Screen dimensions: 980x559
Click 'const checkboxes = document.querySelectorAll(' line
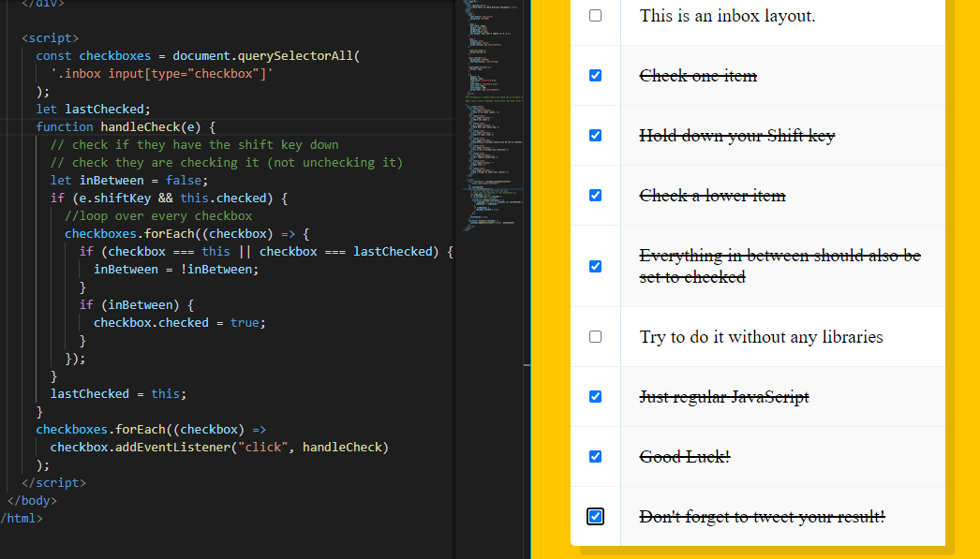(198, 55)
